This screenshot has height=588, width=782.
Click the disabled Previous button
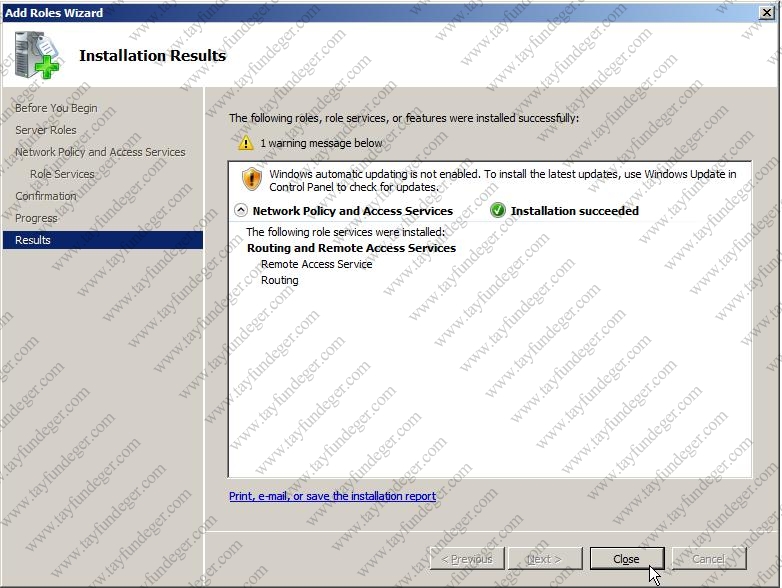pyautogui.click(x=467, y=559)
